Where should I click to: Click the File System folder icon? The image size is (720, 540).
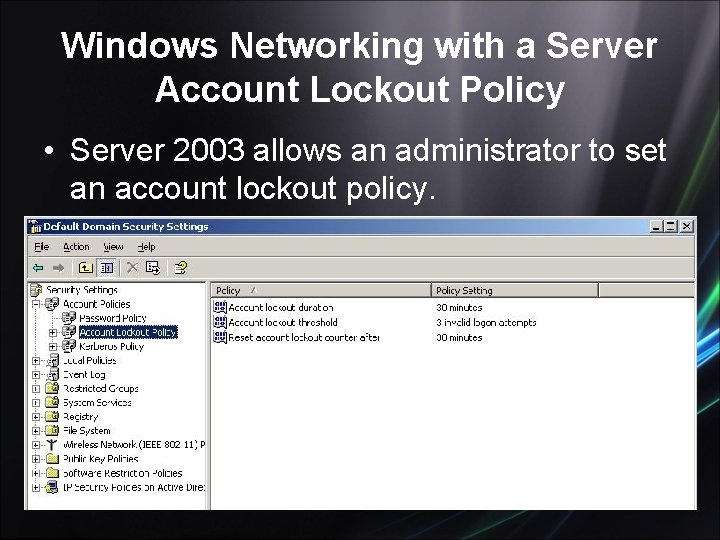(x=52, y=431)
